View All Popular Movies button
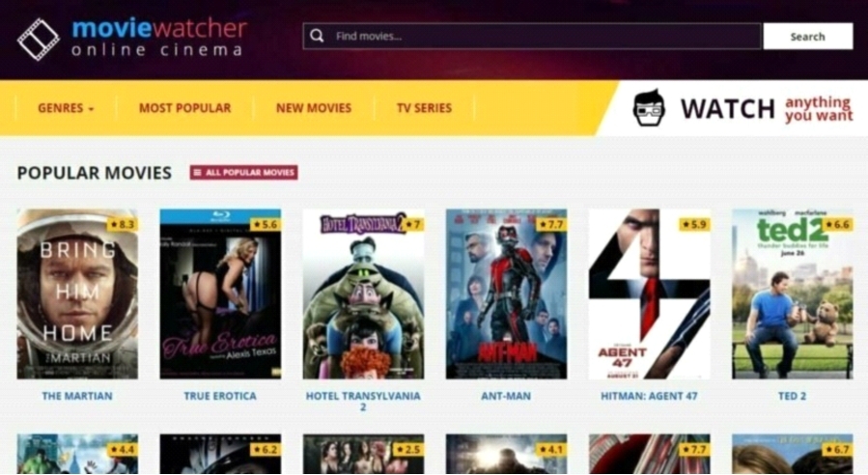The width and height of the screenshot is (868, 475). tap(243, 172)
